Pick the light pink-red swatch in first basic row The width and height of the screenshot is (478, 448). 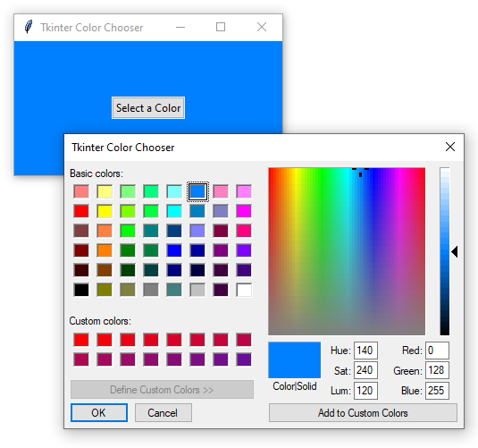coord(81,191)
